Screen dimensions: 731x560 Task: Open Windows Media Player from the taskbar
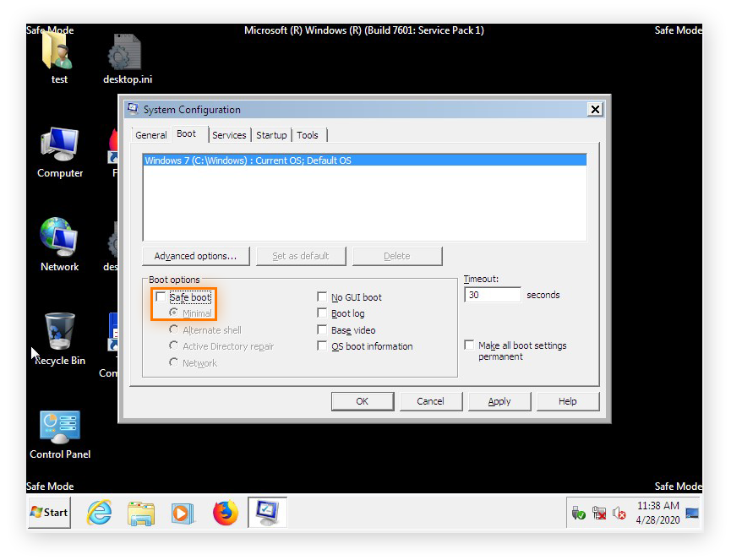183,513
